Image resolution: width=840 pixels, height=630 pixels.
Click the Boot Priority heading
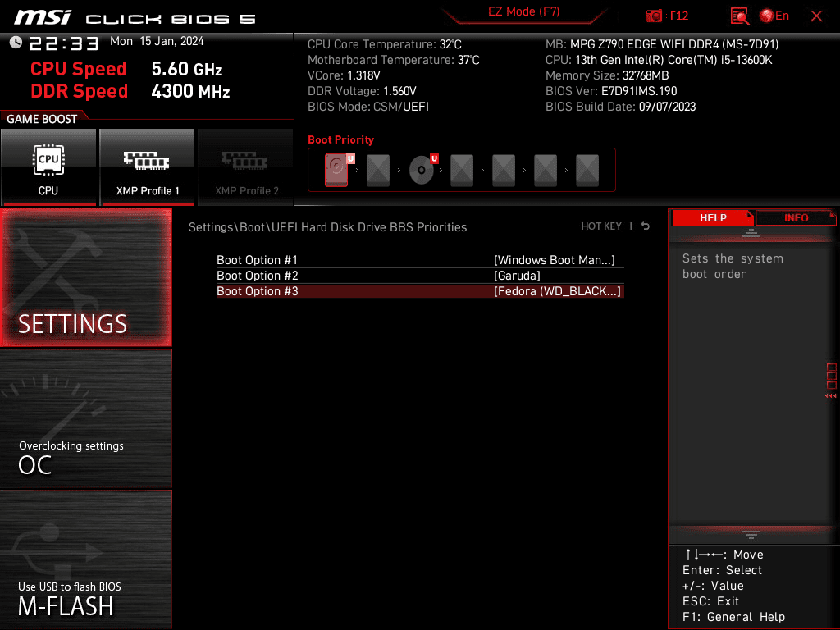pos(340,139)
